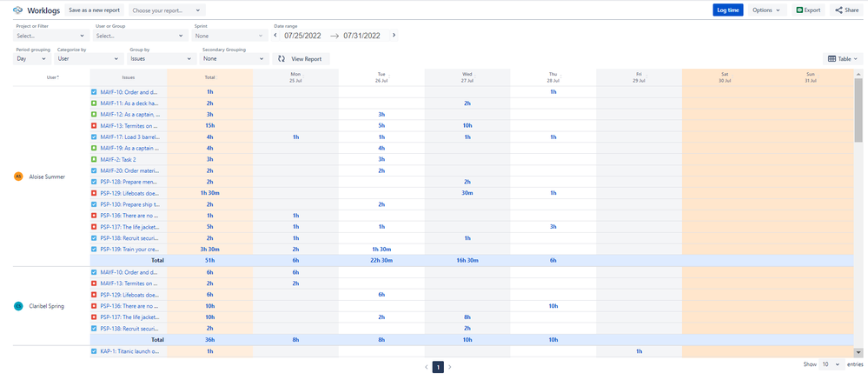868x380 pixels.
Task: Click the bug icon beside PSP-136 in Aloise Summer's rows
Action: click(94, 216)
